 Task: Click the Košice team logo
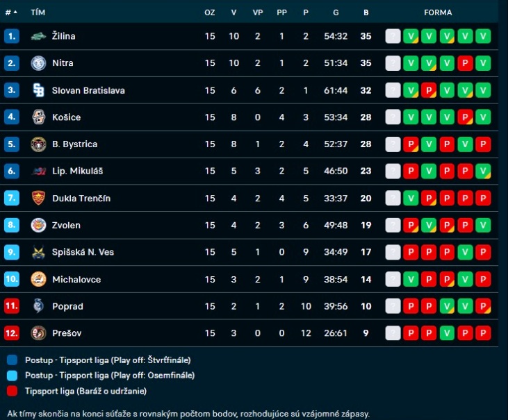pyautogui.click(x=38, y=117)
